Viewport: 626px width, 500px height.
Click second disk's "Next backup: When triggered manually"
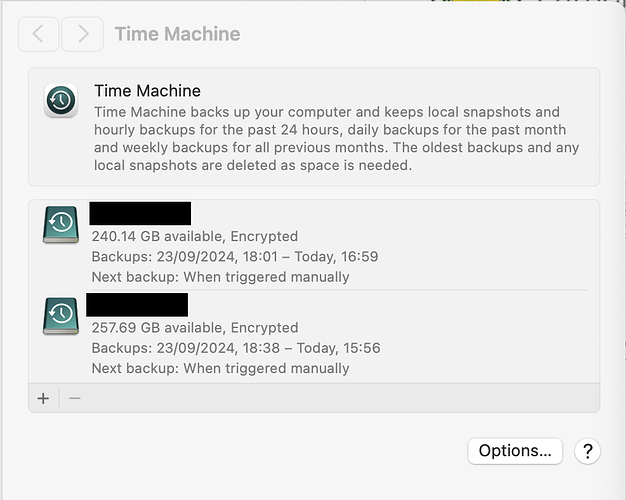tap(220, 368)
